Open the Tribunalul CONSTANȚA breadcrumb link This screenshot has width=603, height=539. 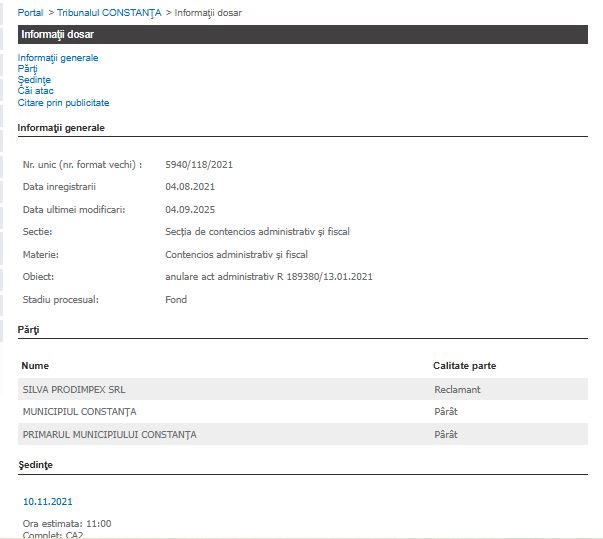(110, 13)
